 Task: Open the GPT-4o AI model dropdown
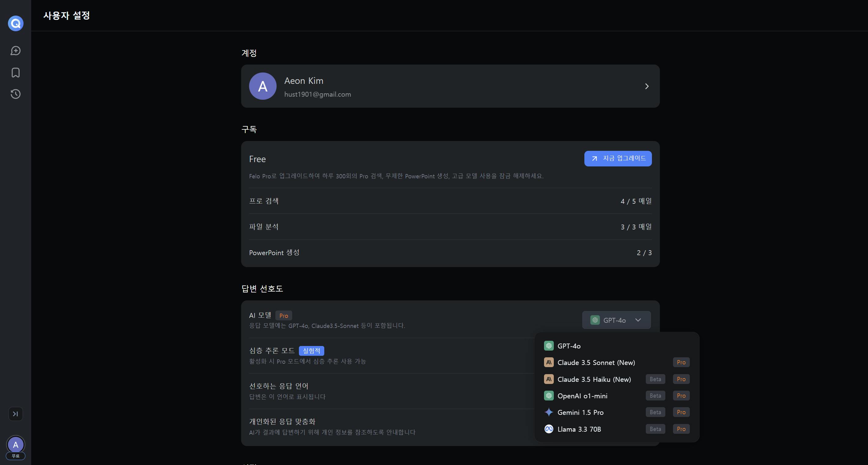pos(616,320)
